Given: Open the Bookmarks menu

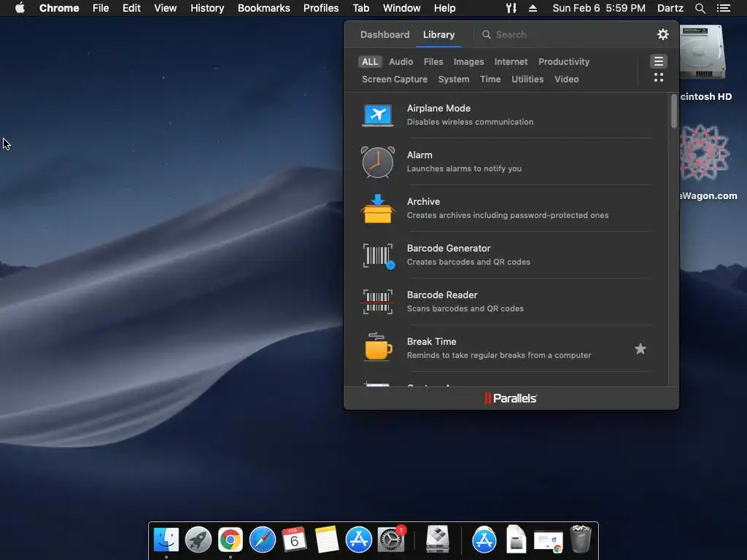Looking at the screenshot, I should coord(264,8).
